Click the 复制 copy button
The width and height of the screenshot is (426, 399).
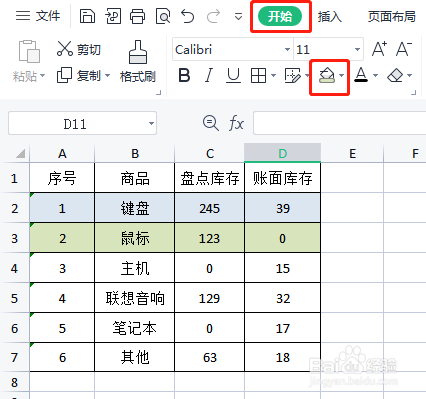pyautogui.click(x=79, y=75)
